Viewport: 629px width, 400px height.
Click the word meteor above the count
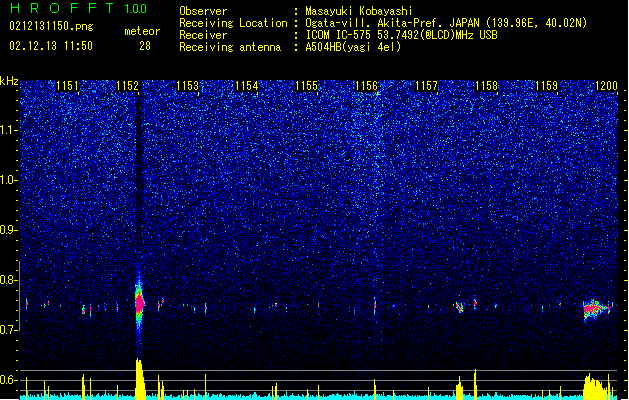pyautogui.click(x=142, y=31)
